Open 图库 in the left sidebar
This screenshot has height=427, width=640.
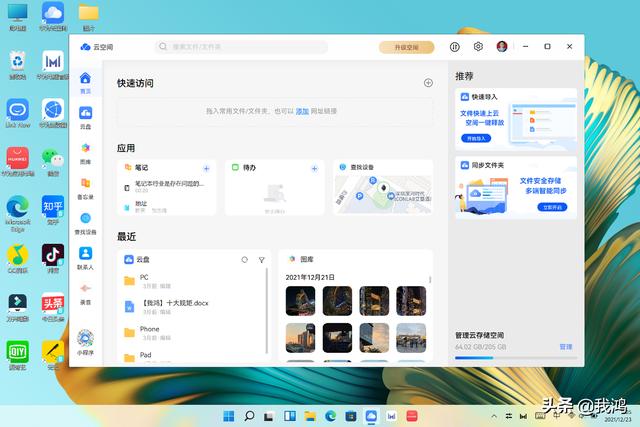tap(85, 151)
